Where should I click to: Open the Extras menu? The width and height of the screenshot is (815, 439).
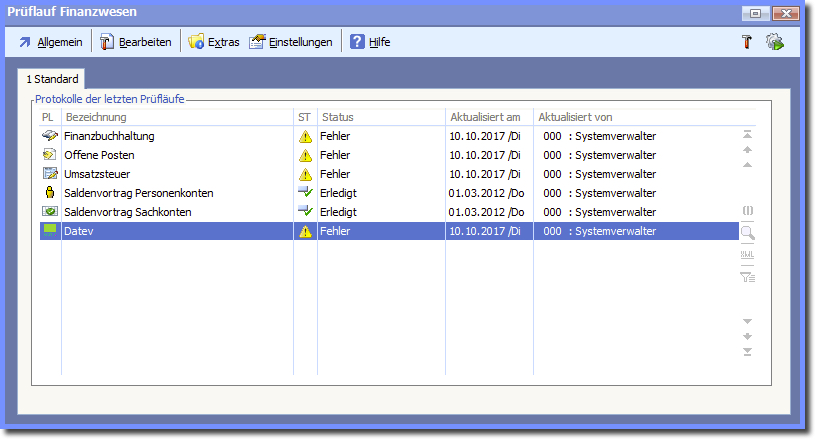(x=214, y=42)
